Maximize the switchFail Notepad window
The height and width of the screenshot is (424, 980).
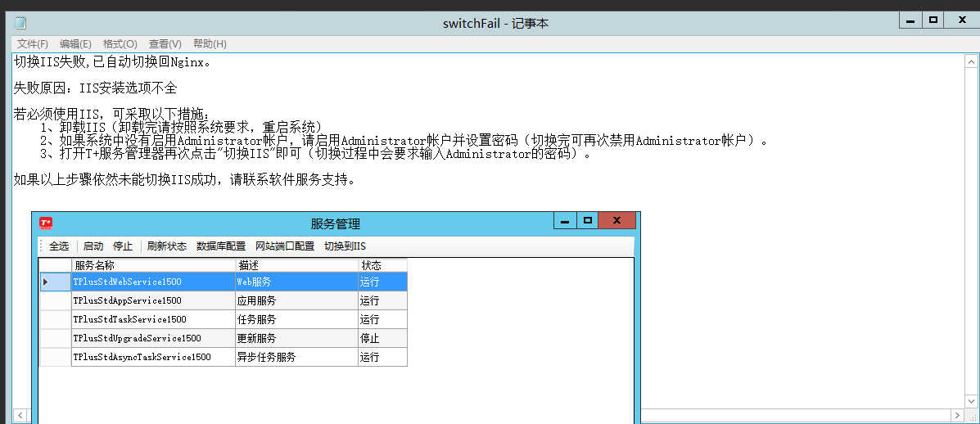pos(933,20)
